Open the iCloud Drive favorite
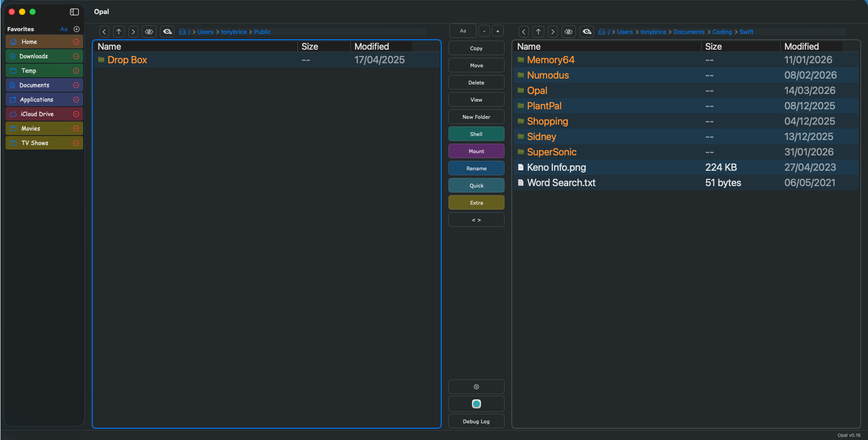Screen dimensions: 868x440 click(37, 114)
